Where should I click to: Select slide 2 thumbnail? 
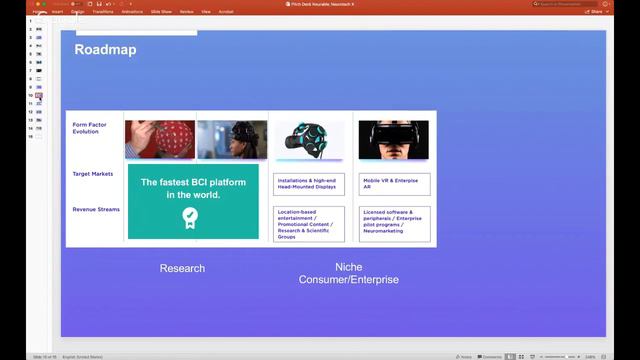[x=39, y=29]
